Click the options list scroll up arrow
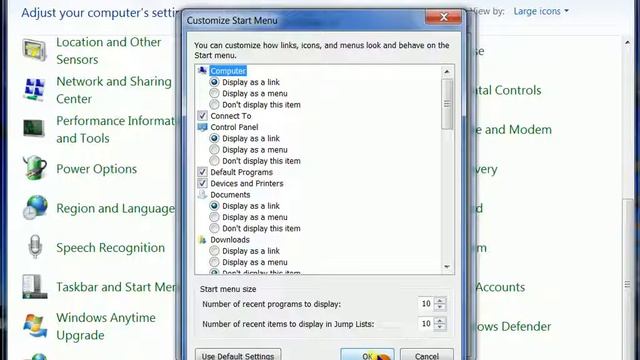The width and height of the screenshot is (640, 360). [447, 71]
